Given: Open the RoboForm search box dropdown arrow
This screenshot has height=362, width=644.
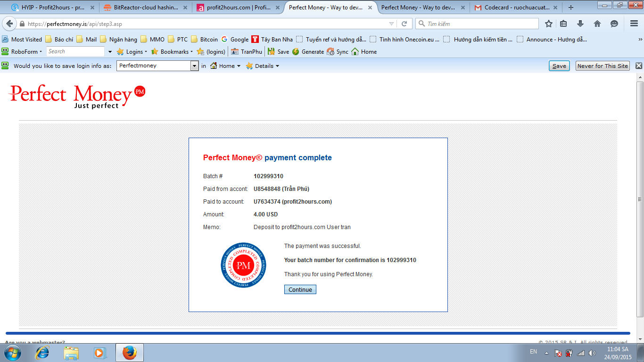Looking at the screenshot, I should coord(110,52).
